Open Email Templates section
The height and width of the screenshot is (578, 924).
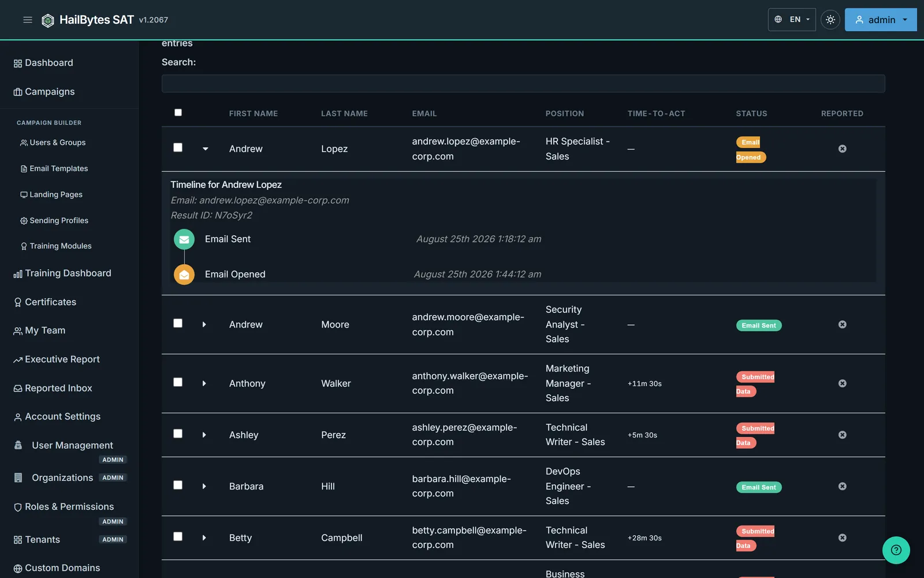54,169
